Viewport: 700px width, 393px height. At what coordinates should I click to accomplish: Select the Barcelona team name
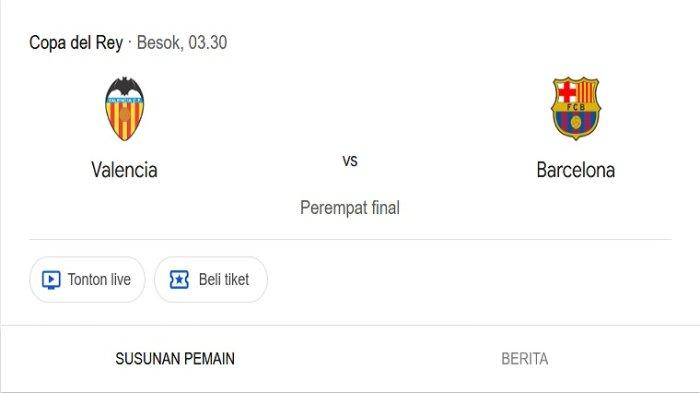tap(576, 170)
